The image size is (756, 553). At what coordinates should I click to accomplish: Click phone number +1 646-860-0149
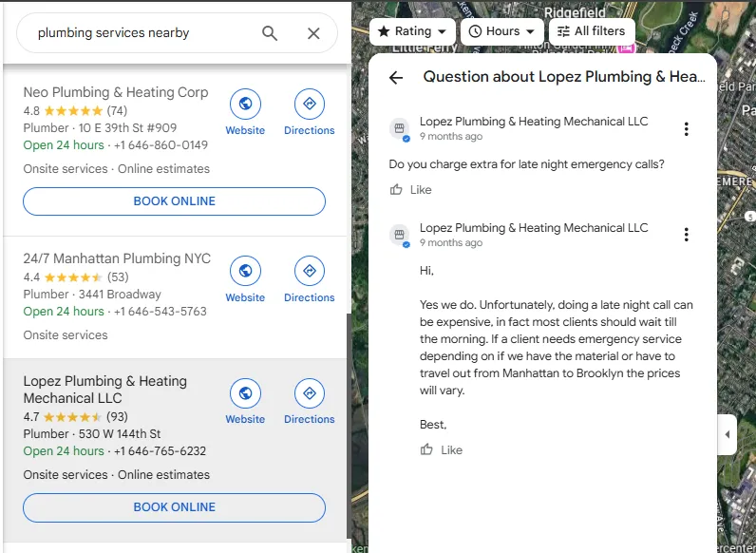coord(161,145)
